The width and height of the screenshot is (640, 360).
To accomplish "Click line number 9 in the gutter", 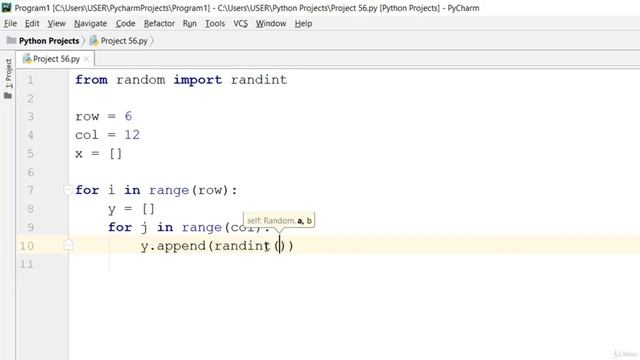I will tap(31, 227).
